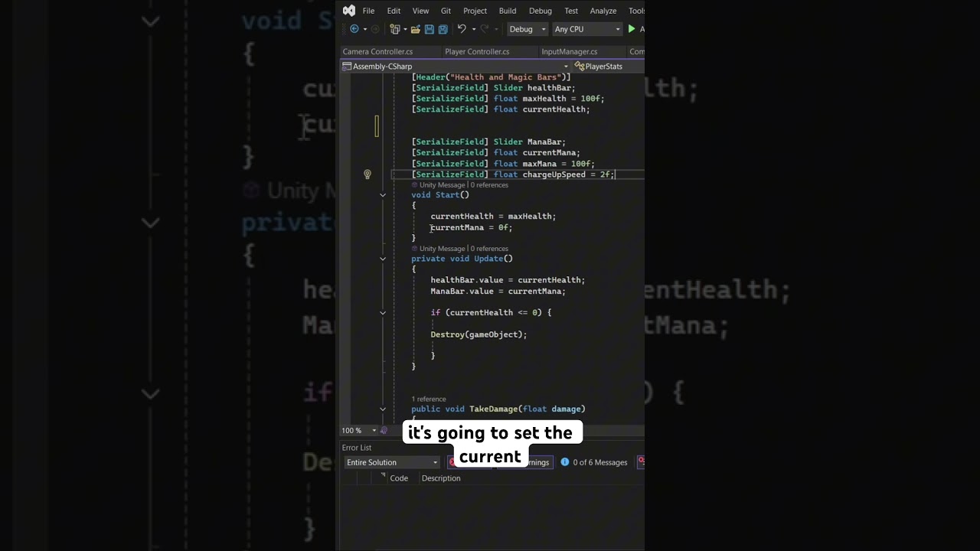Open the File menu
This screenshot has width=980, height=551.
(368, 11)
